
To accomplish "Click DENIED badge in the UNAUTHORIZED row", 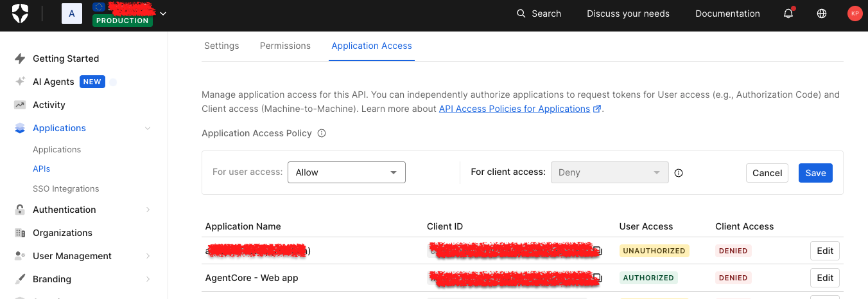I will click(x=733, y=251).
